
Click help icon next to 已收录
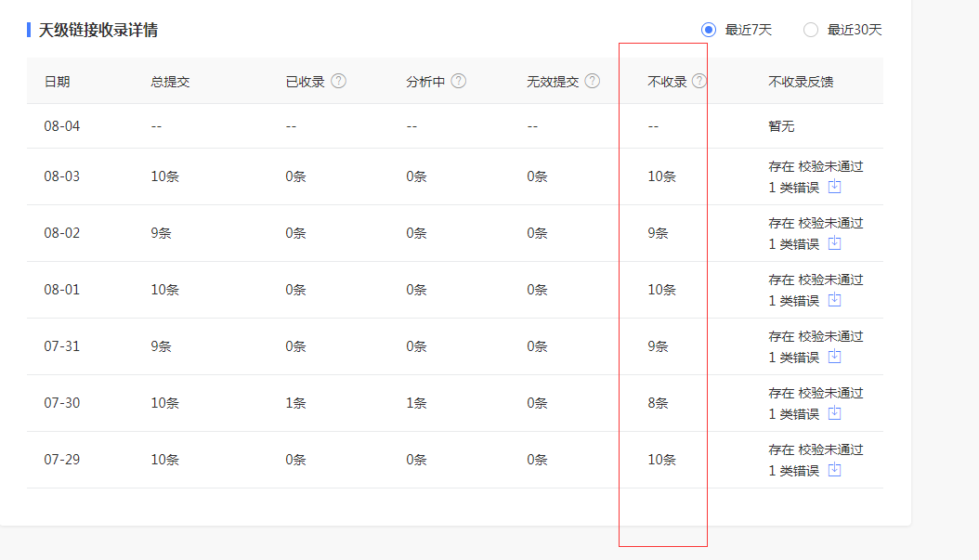point(339,81)
